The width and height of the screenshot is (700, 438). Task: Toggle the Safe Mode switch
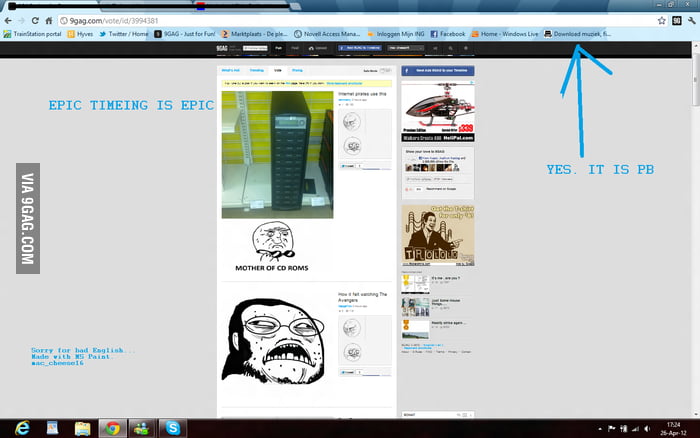(387, 71)
